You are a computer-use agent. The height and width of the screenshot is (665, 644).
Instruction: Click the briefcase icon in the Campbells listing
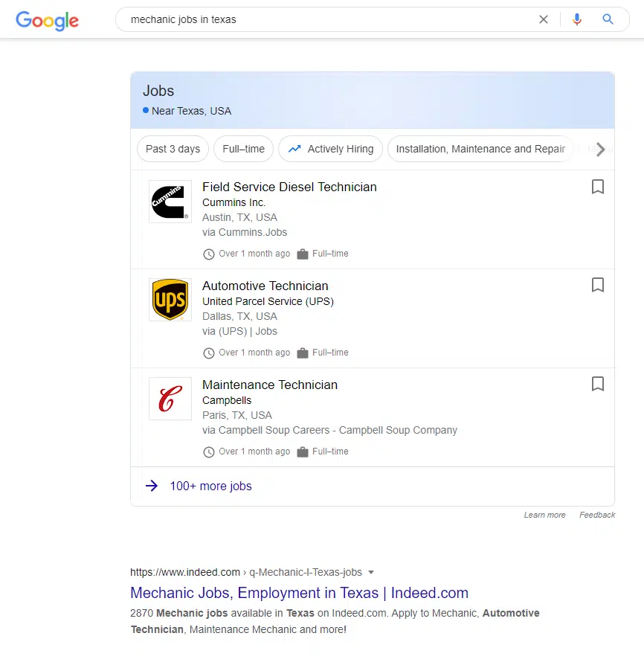pos(302,452)
